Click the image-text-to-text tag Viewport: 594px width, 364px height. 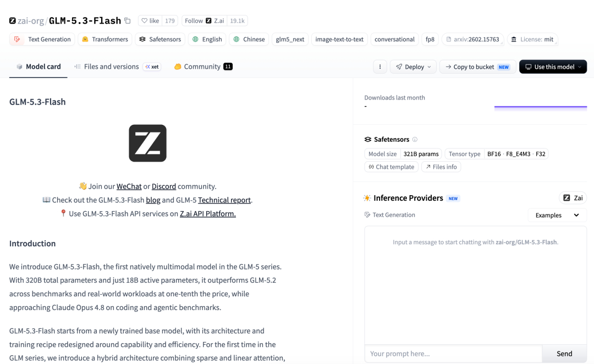tap(339, 40)
